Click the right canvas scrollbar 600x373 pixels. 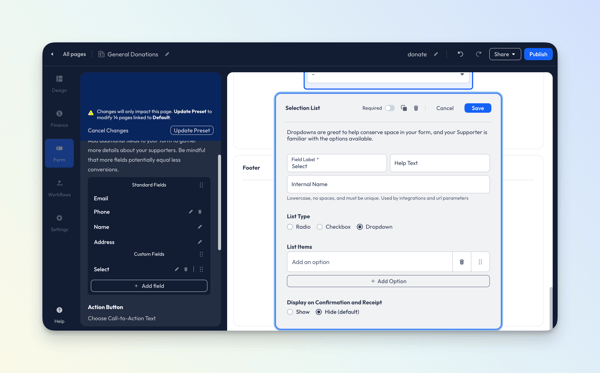[x=551, y=307]
